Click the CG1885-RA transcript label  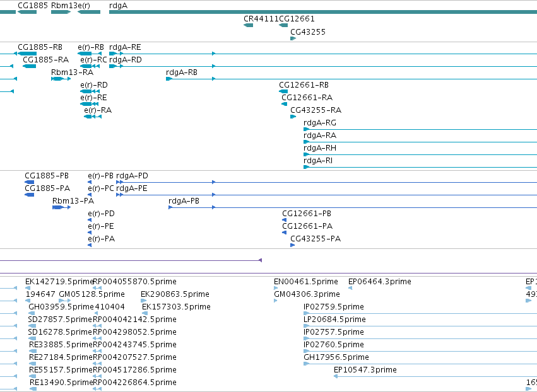pyautogui.click(x=46, y=60)
